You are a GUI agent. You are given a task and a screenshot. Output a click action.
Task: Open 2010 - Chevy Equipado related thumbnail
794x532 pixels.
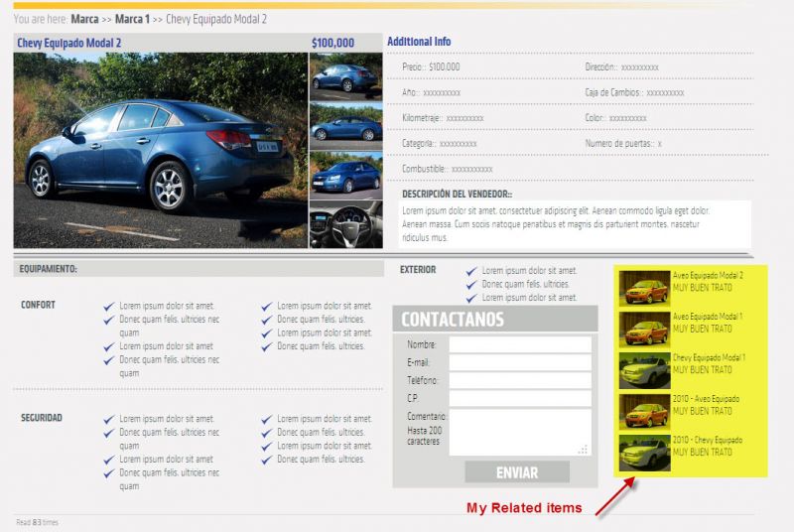coord(644,453)
